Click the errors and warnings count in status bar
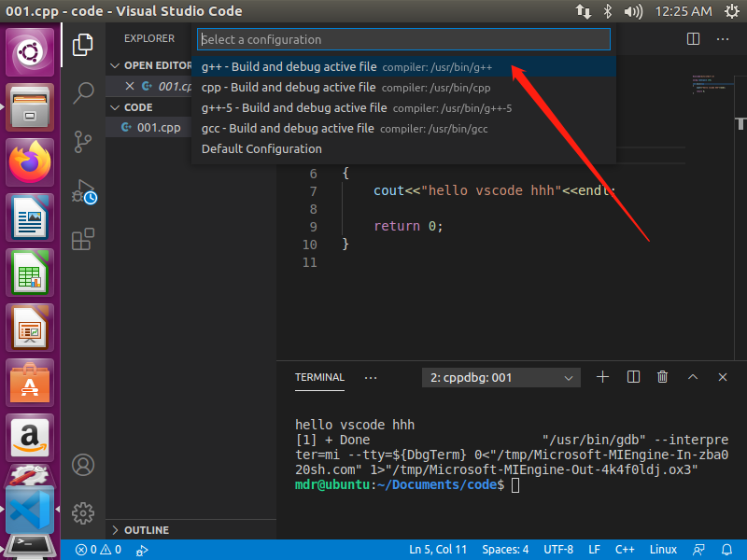The height and width of the screenshot is (560, 747). click(99, 550)
